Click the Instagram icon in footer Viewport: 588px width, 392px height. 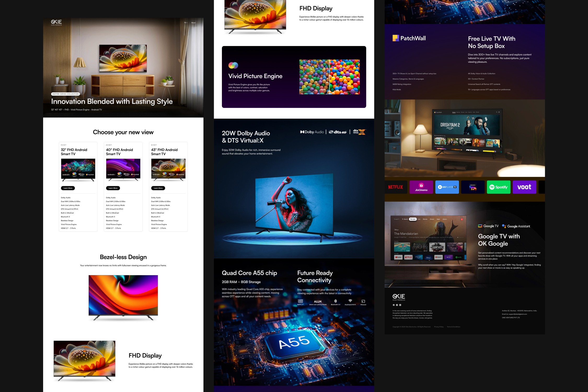pyautogui.click(x=397, y=305)
